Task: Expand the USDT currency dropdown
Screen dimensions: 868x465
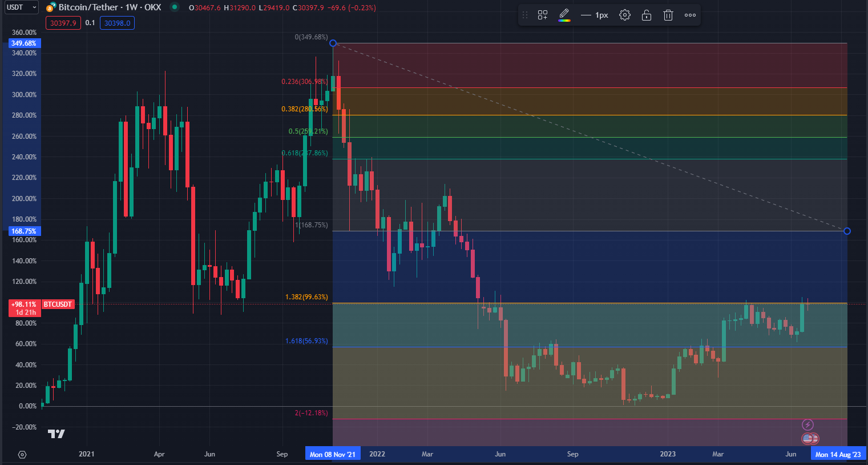Action: [21, 7]
